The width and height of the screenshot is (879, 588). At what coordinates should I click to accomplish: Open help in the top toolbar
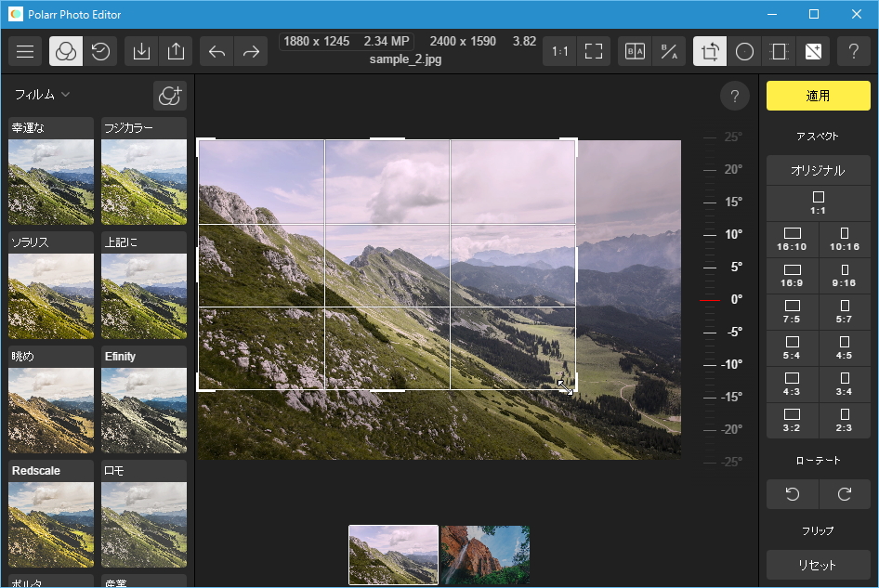pyautogui.click(x=854, y=52)
